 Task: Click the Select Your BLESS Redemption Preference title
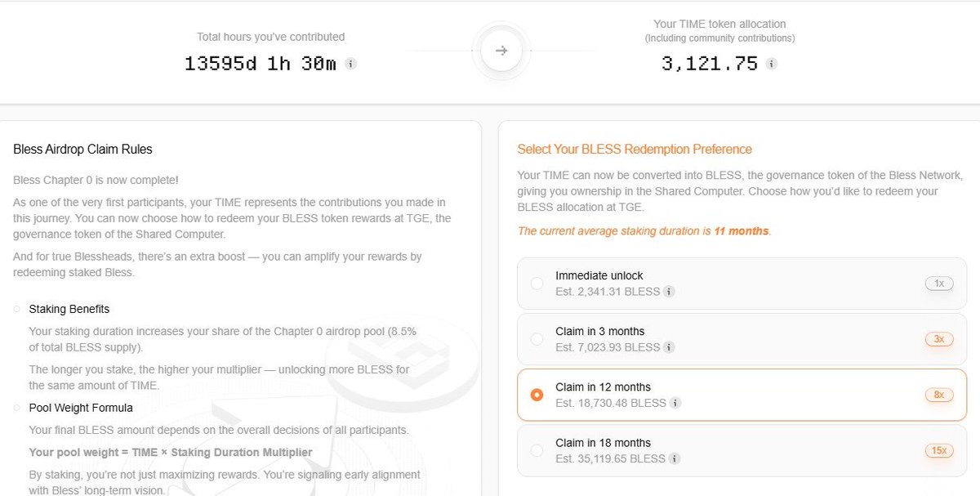point(635,150)
